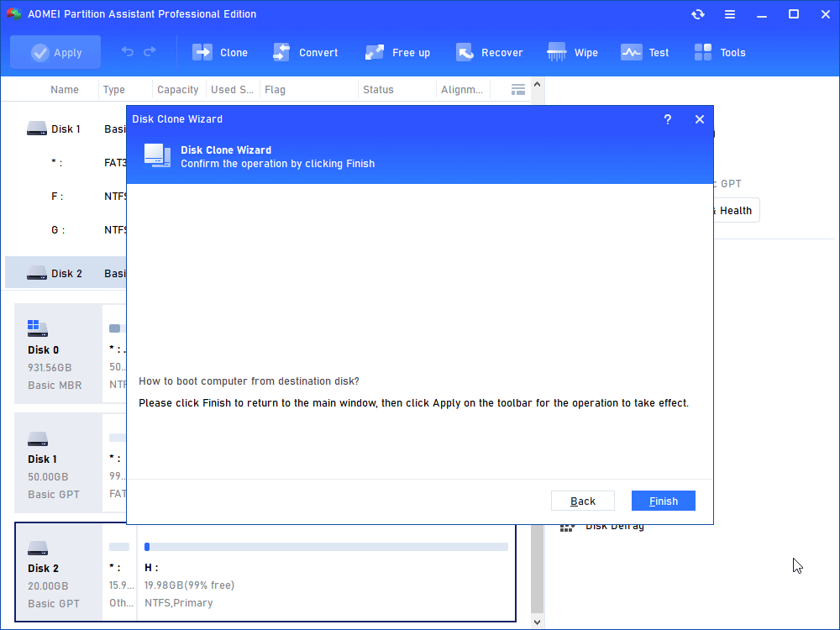This screenshot has height=630, width=840.
Task: Select the Disk 1 50.00GB panel
Action: (58, 463)
